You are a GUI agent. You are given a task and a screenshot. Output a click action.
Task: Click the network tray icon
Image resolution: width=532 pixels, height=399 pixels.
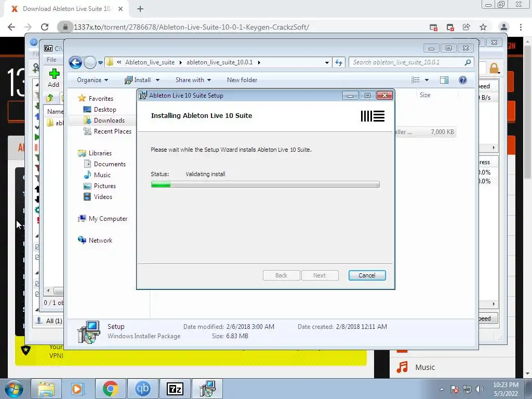pos(467,389)
